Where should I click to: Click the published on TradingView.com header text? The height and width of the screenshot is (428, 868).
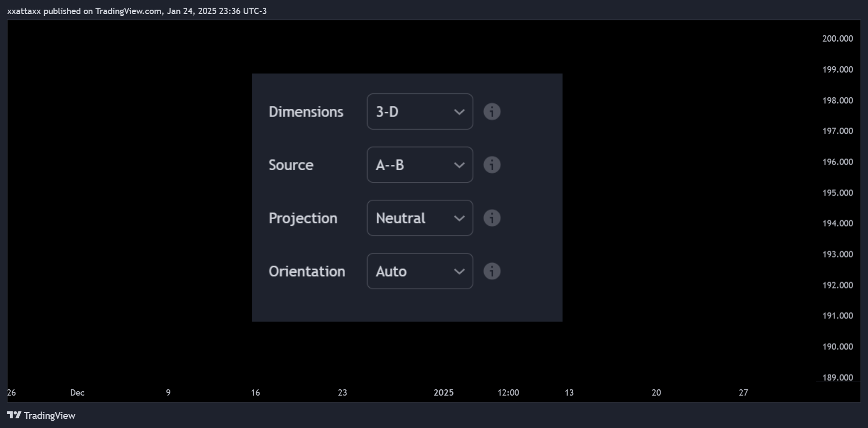coord(103,11)
